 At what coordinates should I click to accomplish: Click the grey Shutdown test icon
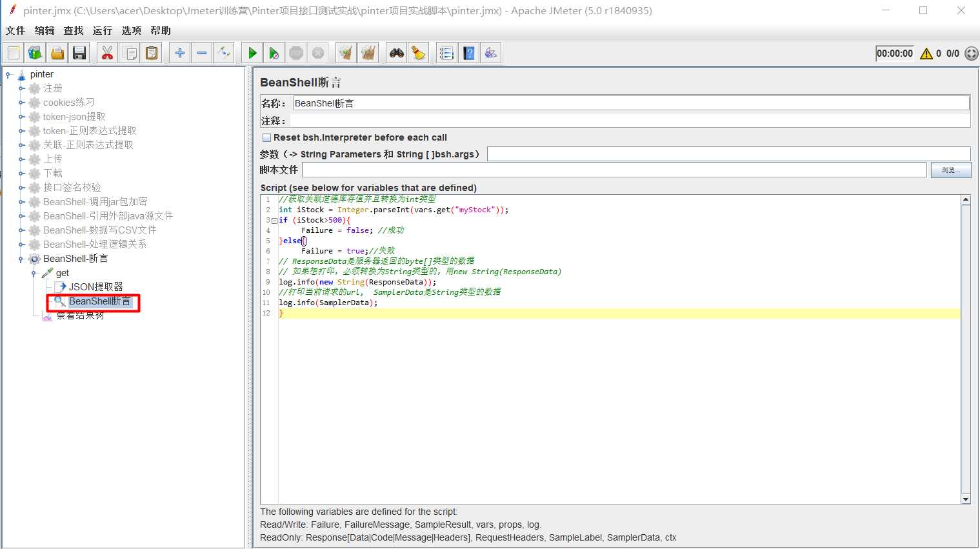(x=318, y=53)
